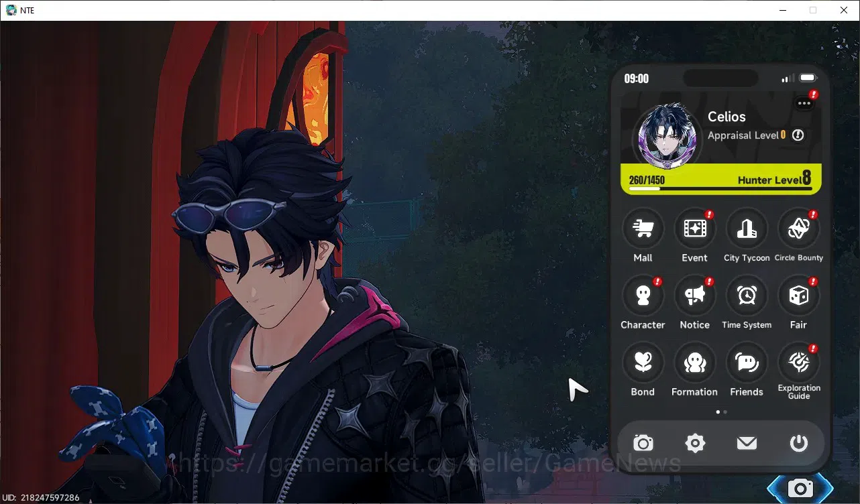Open the Fair dice icon
The height and width of the screenshot is (504, 860).
(798, 296)
